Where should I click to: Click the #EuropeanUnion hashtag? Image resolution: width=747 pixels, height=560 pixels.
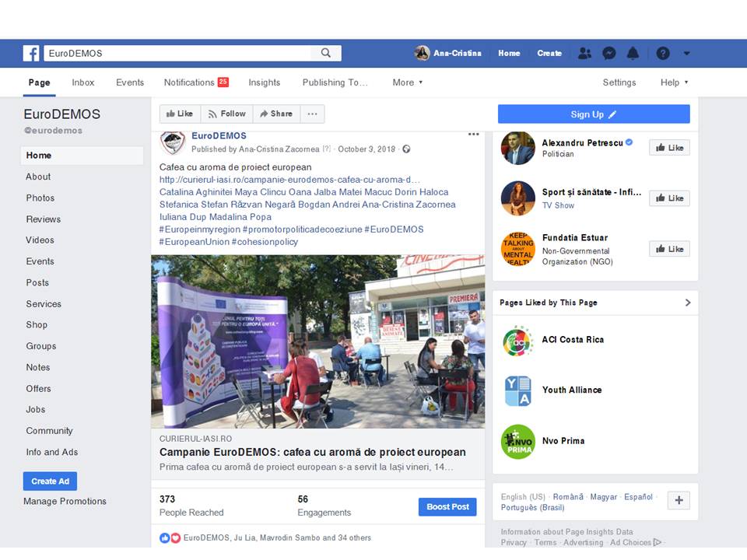pyautogui.click(x=195, y=242)
